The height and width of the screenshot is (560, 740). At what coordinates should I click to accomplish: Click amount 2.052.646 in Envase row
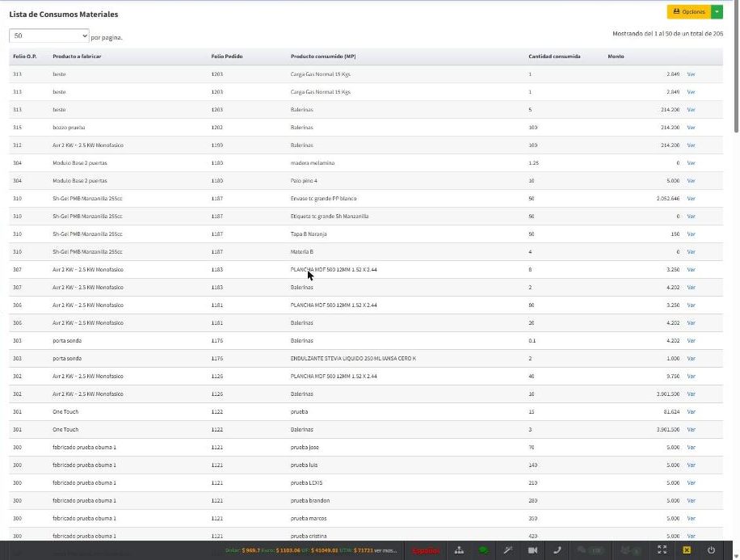(668, 198)
